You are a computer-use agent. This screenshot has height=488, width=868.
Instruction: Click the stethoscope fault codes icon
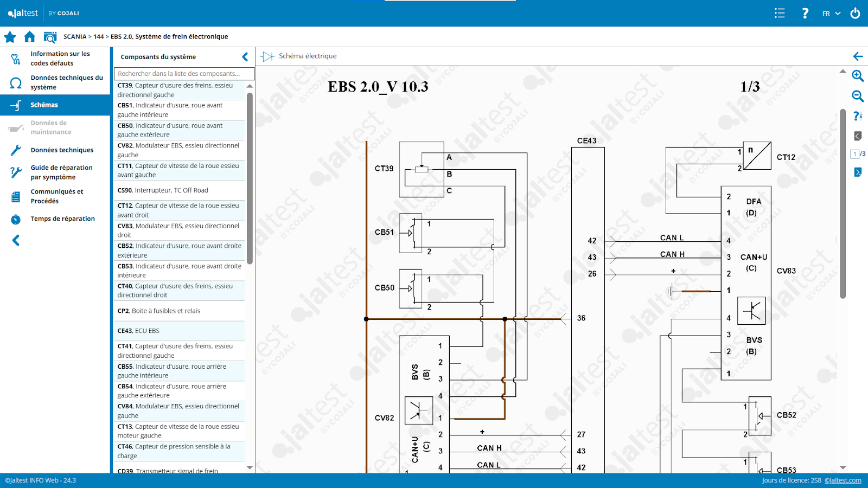pyautogui.click(x=16, y=59)
